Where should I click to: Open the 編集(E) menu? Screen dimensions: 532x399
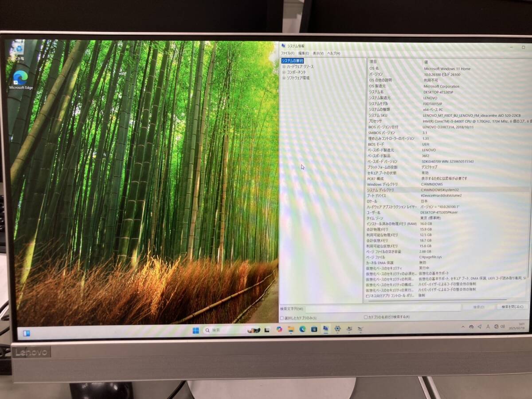click(304, 53)
